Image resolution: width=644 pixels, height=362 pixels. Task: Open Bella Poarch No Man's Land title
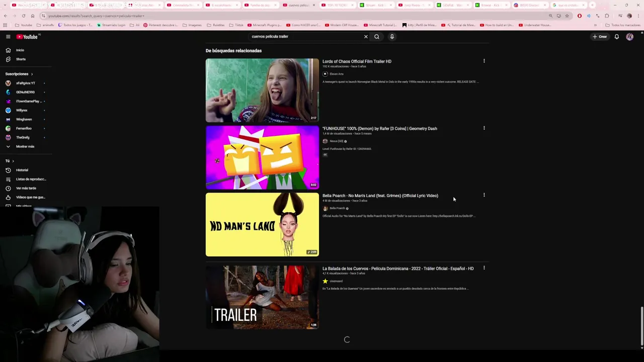pos(380,196)
